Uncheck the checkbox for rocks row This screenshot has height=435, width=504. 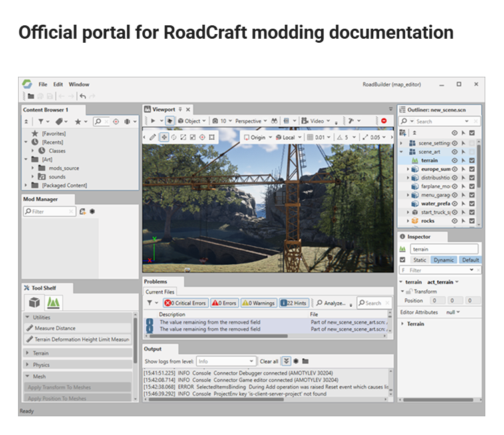click(472, 221)
